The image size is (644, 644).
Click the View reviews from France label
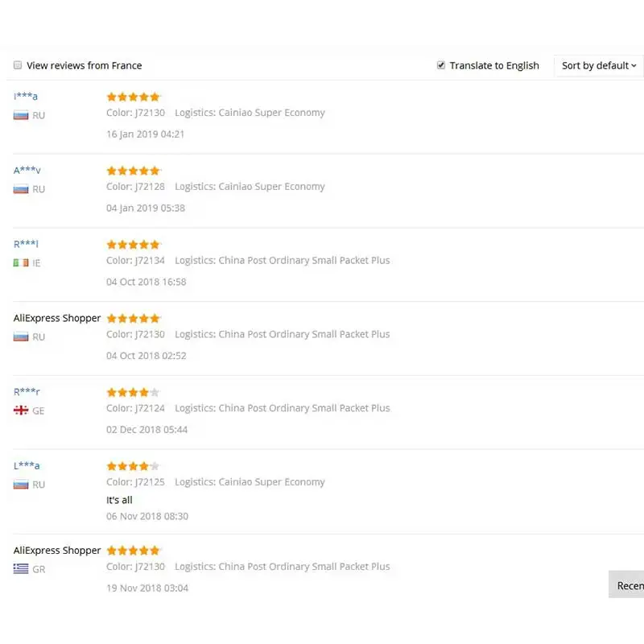85,65
